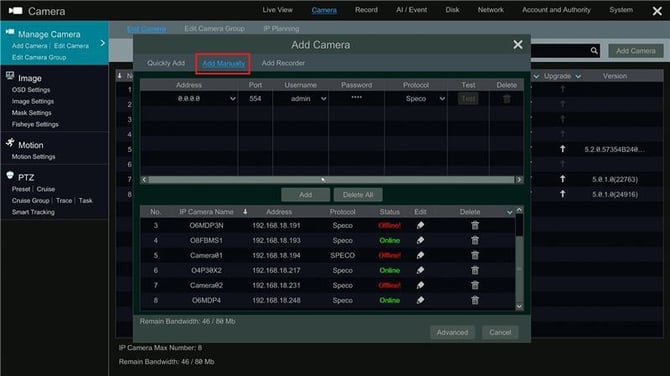
Task: Expand the Manage Camera chevron arrow
Action: (103, 43)
